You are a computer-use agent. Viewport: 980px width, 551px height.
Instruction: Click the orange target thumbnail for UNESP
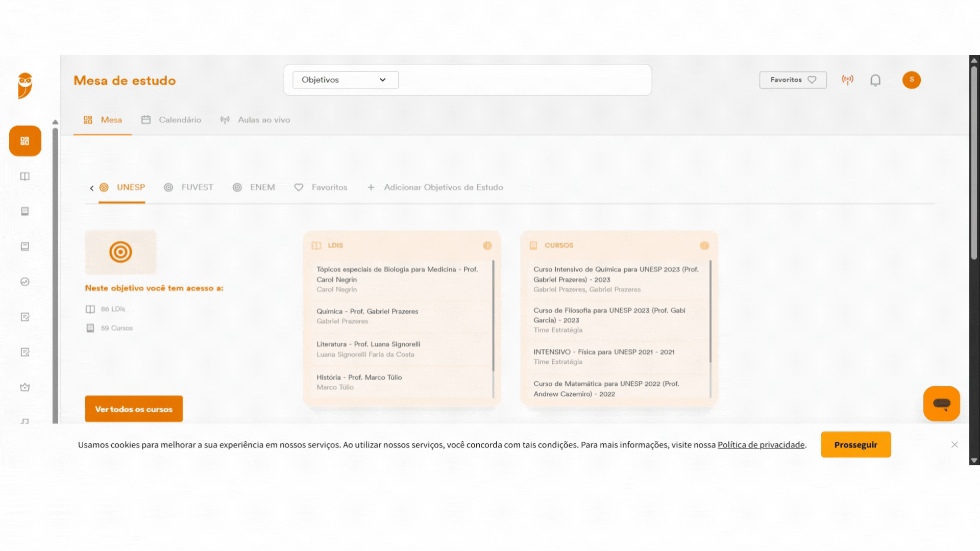pos(120,252)
